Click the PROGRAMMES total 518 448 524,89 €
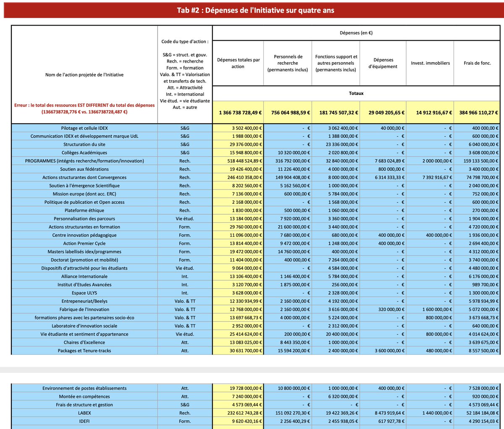The width and height of the screenshot is (504, 429). click(x=238, y=161)
